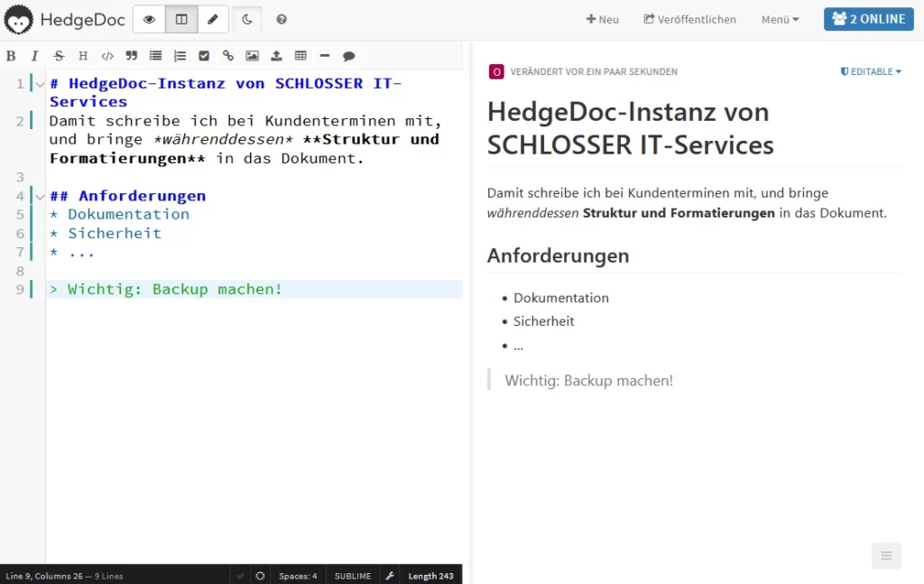924x584 pixels.
Task: Switch to view-only mode with eye icon
Action: tap(149, 20)
